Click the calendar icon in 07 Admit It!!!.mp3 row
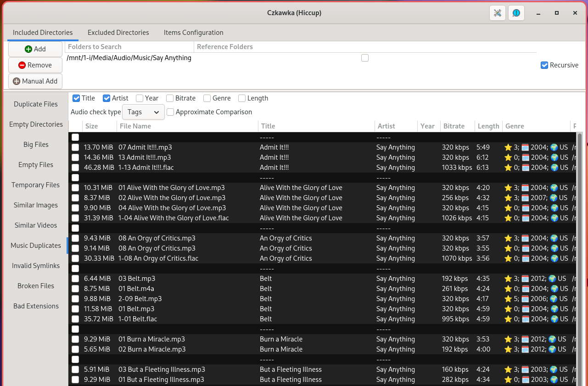 pos(525,147)
